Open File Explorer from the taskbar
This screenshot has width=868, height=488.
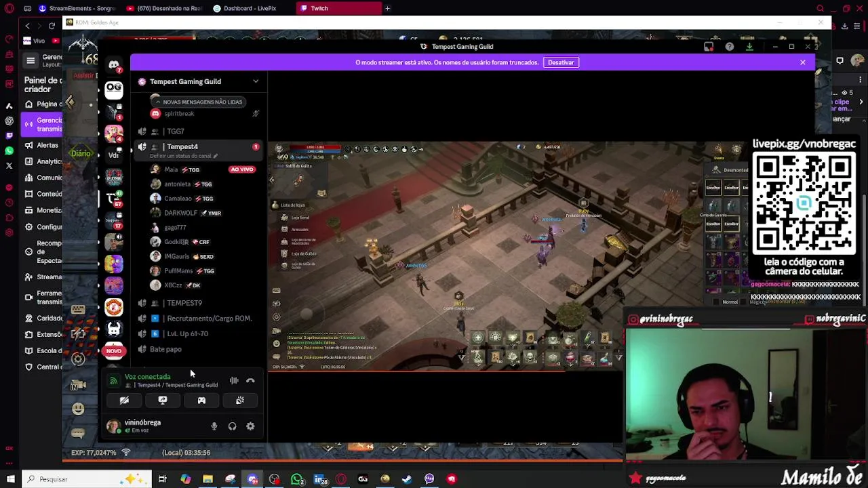pyautogui.click(x=208, y=479)
